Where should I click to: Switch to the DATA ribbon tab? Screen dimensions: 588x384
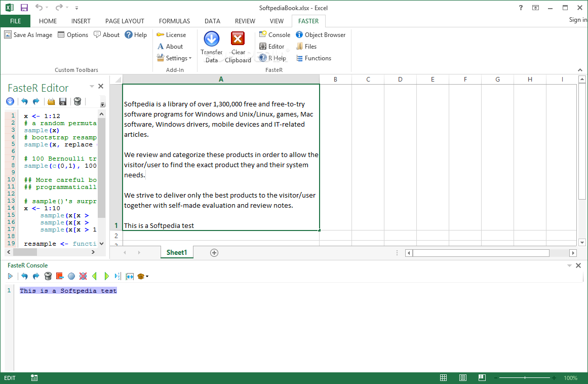tap(212, 21)
